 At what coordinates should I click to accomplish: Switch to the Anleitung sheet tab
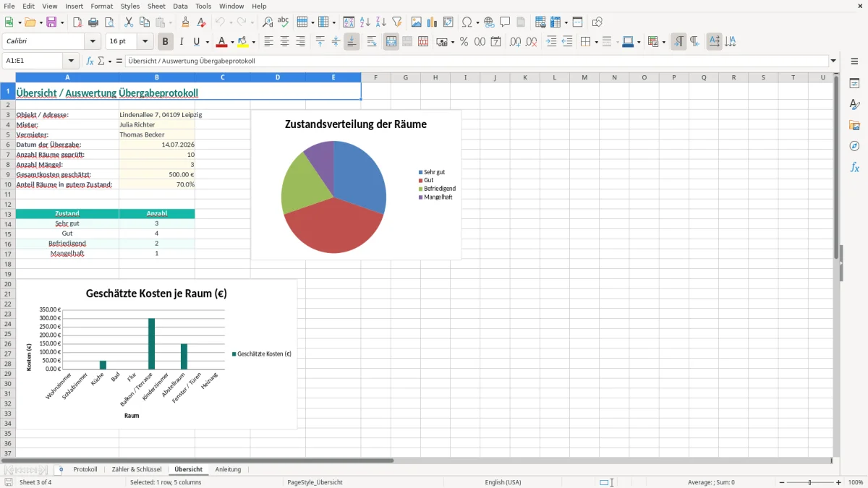[228, 469]
